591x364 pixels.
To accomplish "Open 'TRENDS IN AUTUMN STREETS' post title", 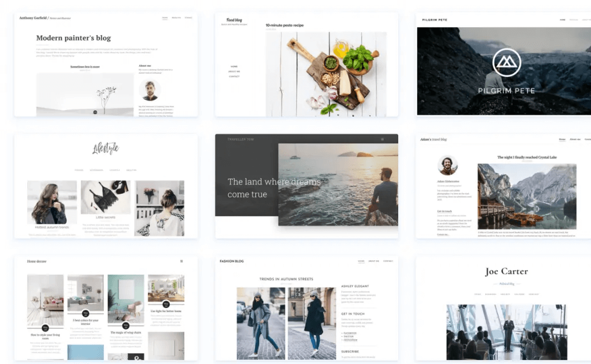I will click(x=286, y=279).
